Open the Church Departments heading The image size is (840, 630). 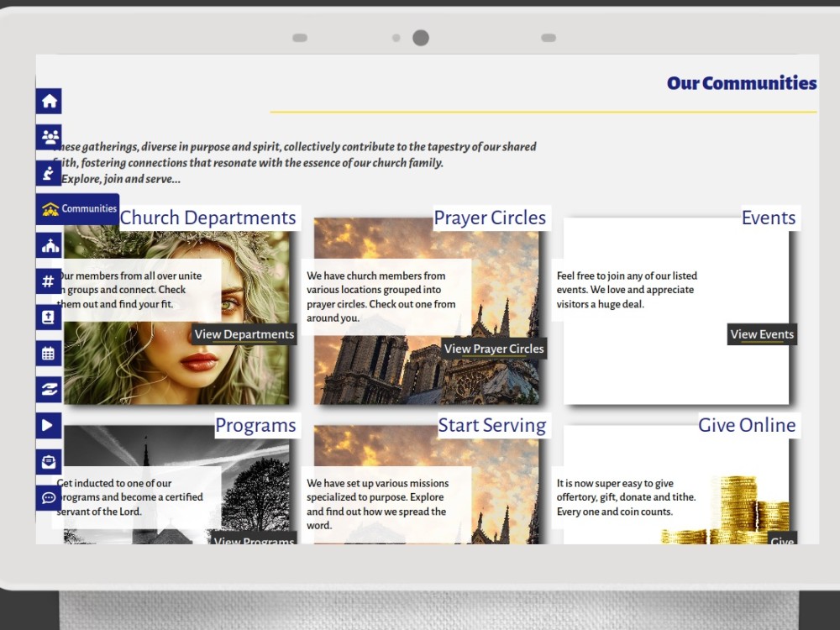[207, 218]
